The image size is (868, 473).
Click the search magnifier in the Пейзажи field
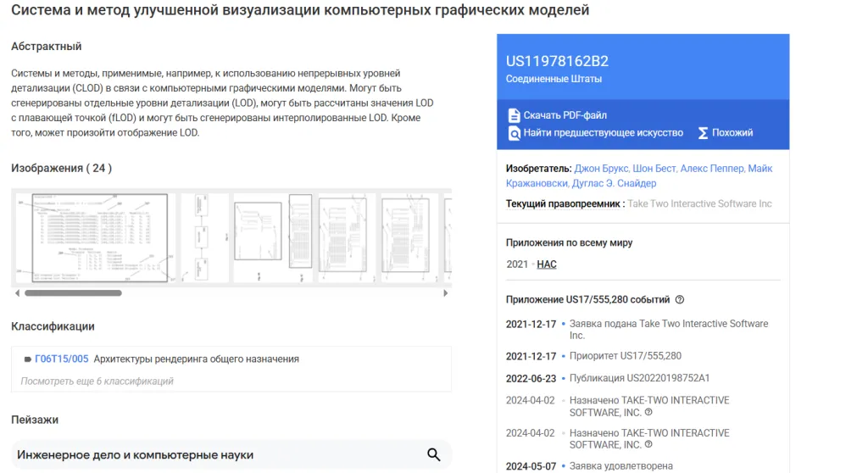point(433,455)
